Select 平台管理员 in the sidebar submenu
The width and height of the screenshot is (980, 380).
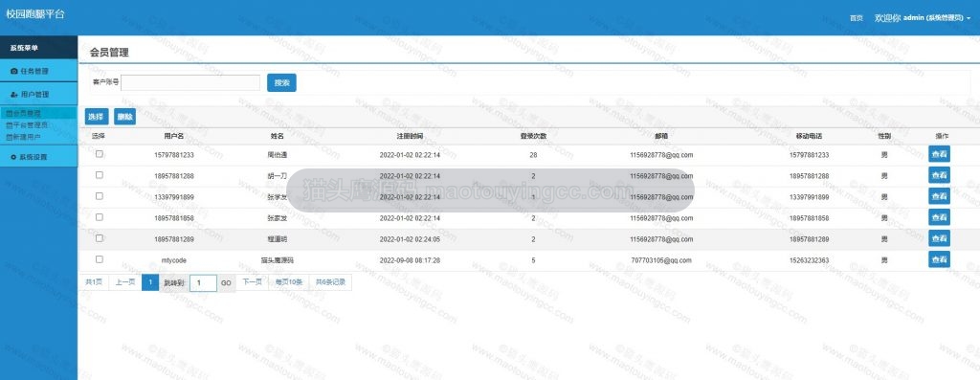(27, 125)
